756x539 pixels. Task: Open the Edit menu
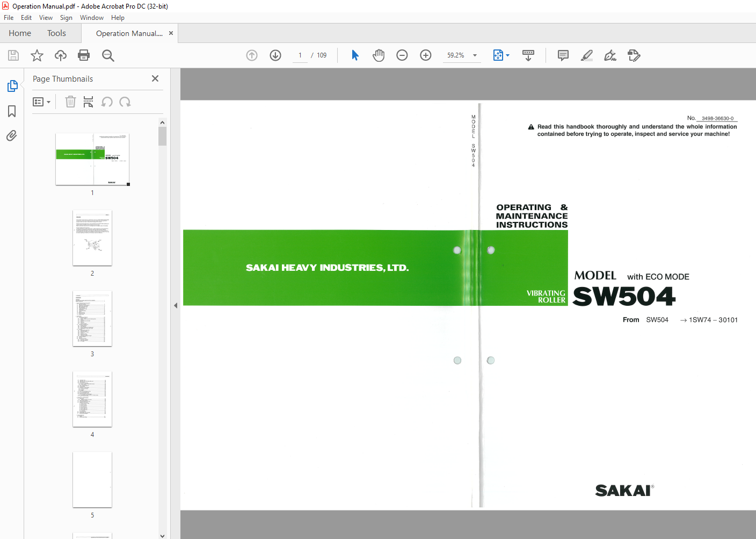click(x=26, y=18)
